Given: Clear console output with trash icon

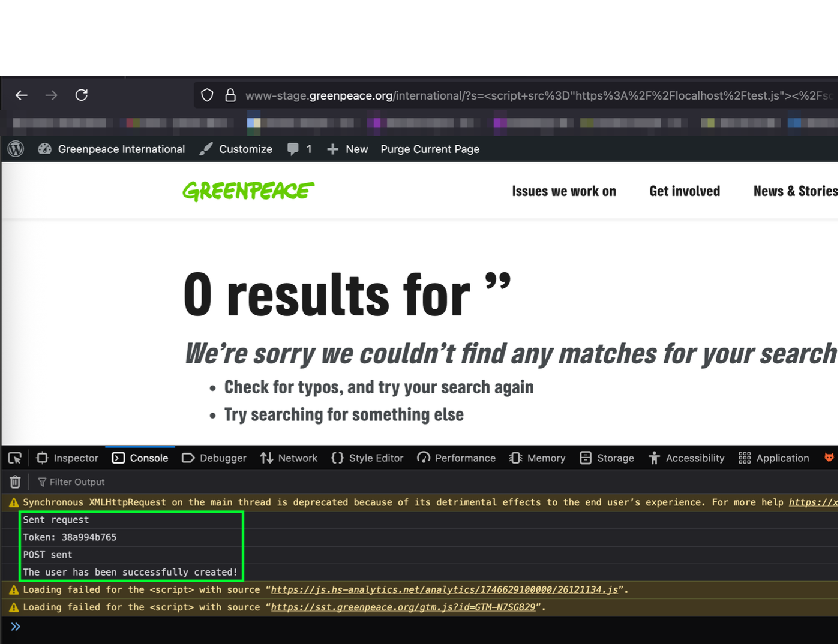Looking at the screenshot, I should pyautogui.click(x=15, y=482).
